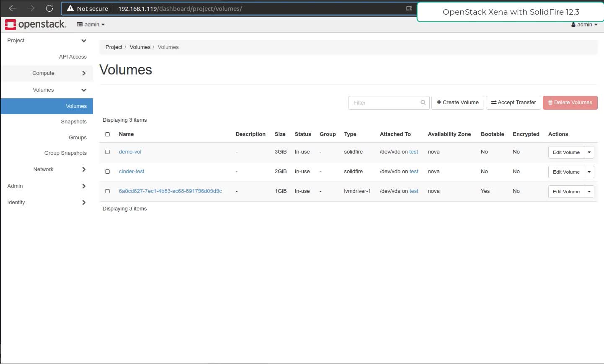Click Create Volume button

tap(457, 103)
